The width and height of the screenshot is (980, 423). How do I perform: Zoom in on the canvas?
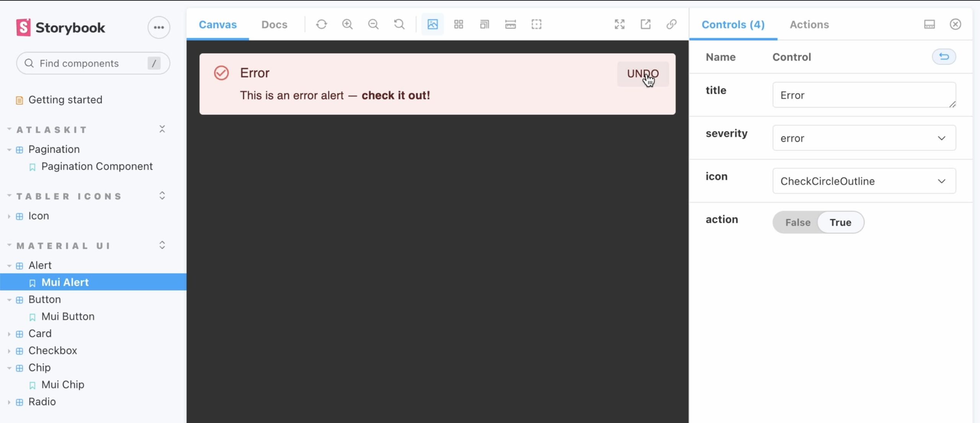pos(347,24)
